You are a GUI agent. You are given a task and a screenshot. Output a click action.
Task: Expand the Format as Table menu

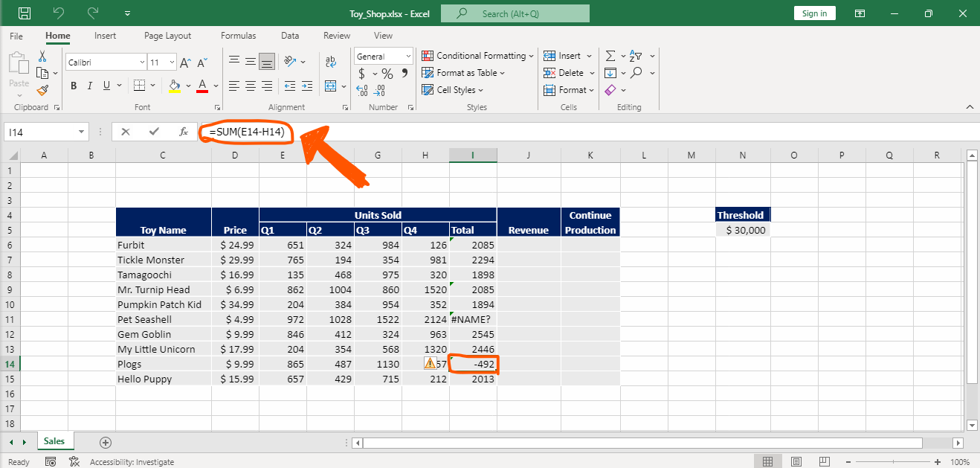coord(462,73)
